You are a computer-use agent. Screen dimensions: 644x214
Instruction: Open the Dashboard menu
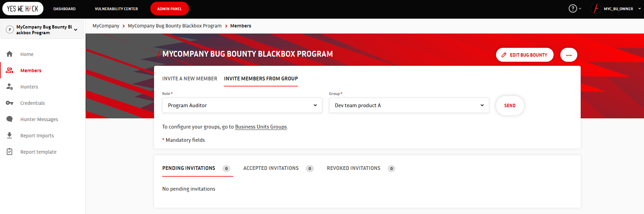pyautogui.click(x=64, y=9)
